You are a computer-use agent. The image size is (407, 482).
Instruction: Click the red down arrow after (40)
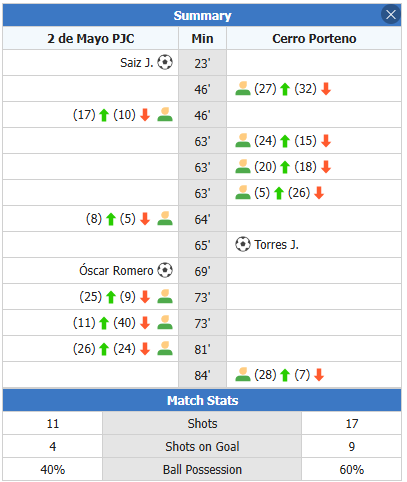point(145,323)
